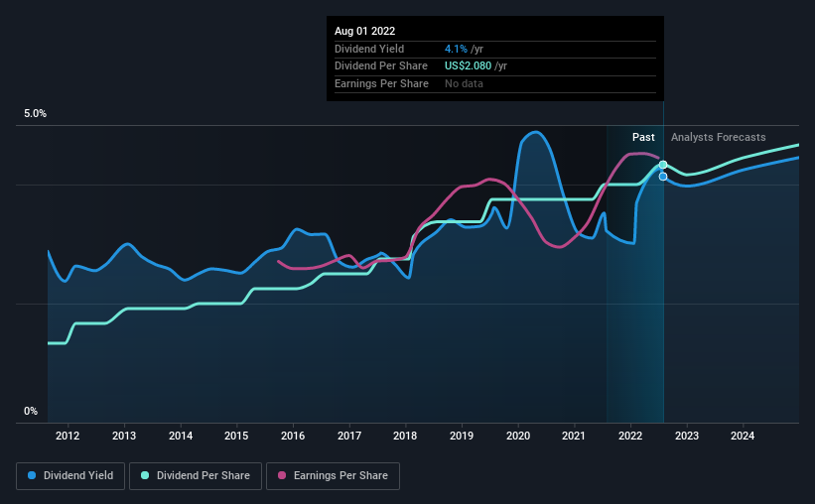Click the 0% y-axis label
The width and height of the screenshot is (815, 504).
click(31, 411)
